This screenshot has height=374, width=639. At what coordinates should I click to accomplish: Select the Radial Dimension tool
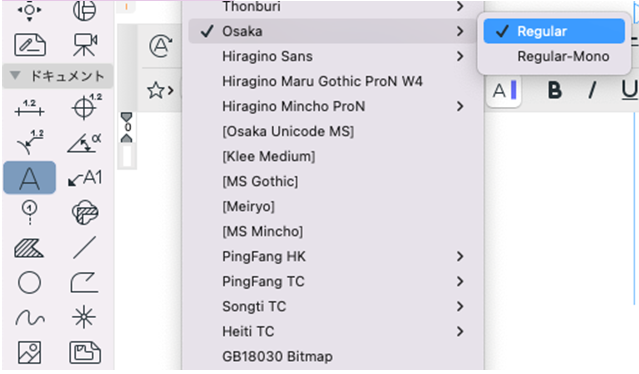[x=30, y=142]
